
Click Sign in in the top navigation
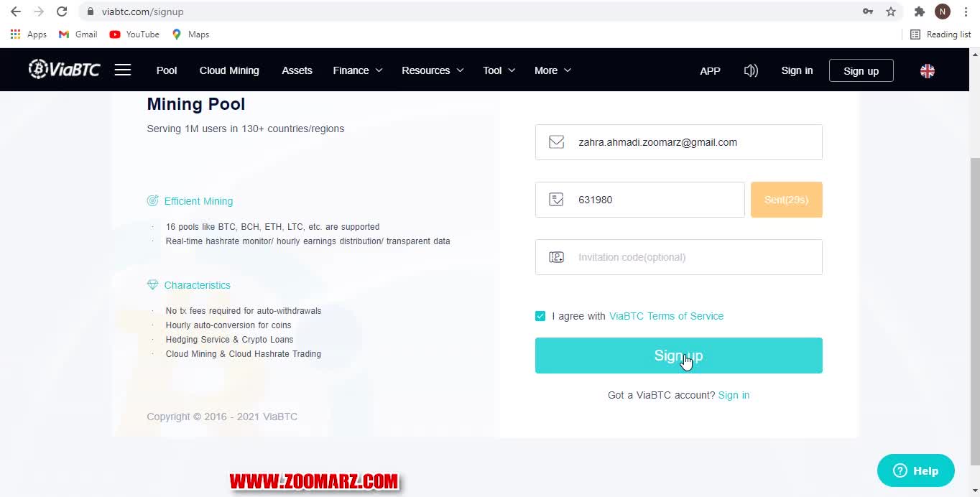(x=797, y=70)
